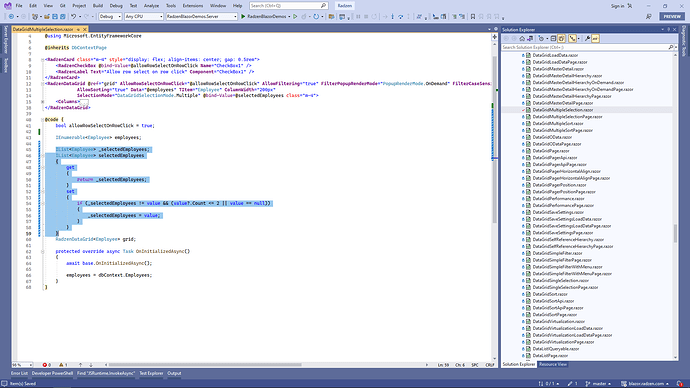Click the Undo arrow icon

[73, 16]
